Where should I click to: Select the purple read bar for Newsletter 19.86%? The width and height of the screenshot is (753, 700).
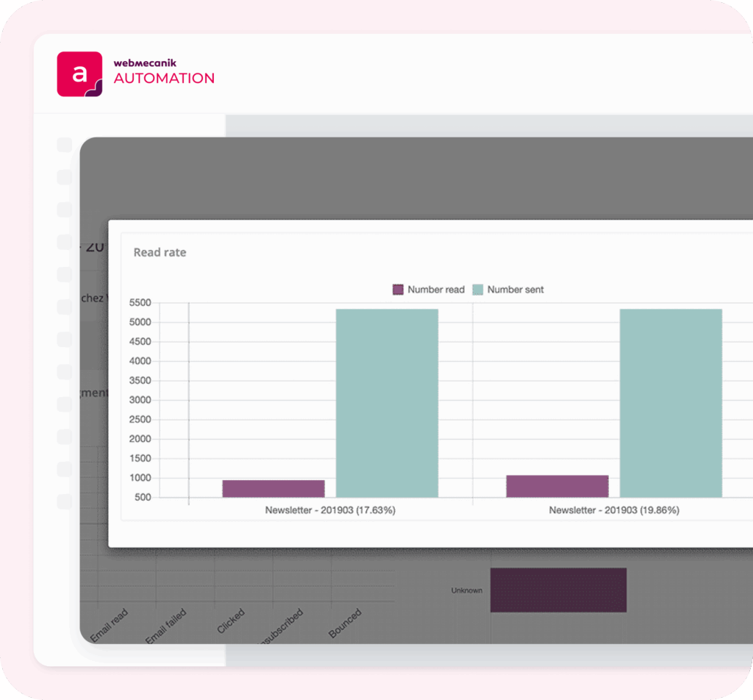(x=557, y=486)
